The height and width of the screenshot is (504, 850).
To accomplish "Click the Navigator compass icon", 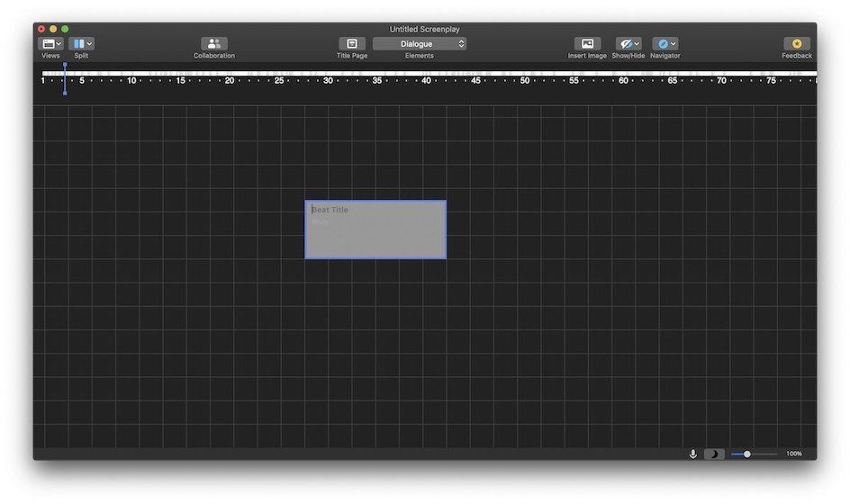I will 662,43.
